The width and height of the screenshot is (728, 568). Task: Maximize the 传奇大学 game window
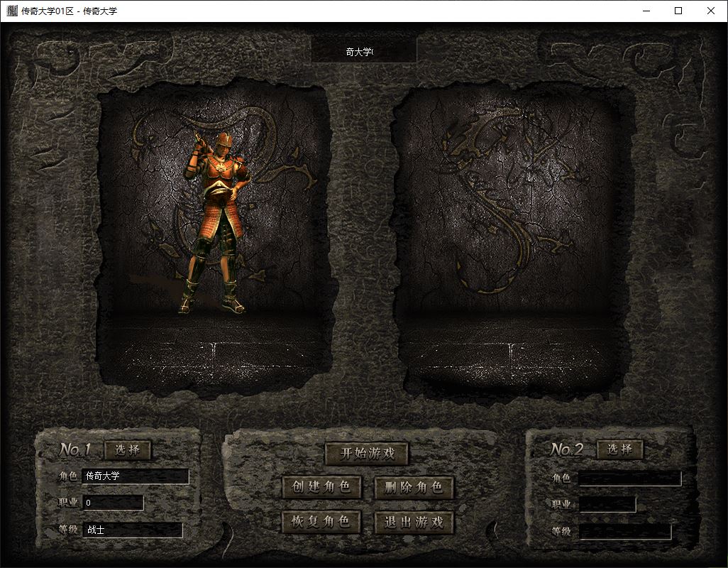tap(678, 11)
